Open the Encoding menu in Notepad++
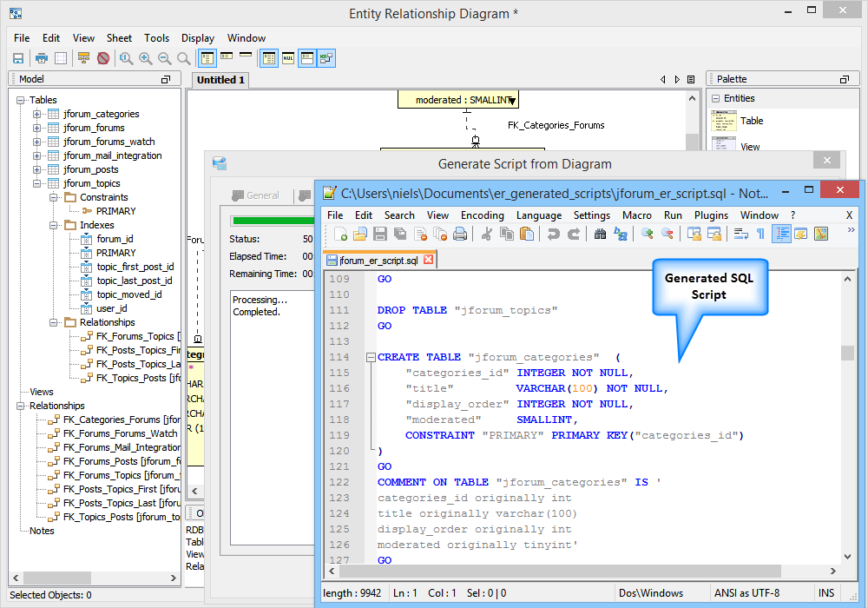868x608 pixels. pyautogui.click(x=482, y=215)
